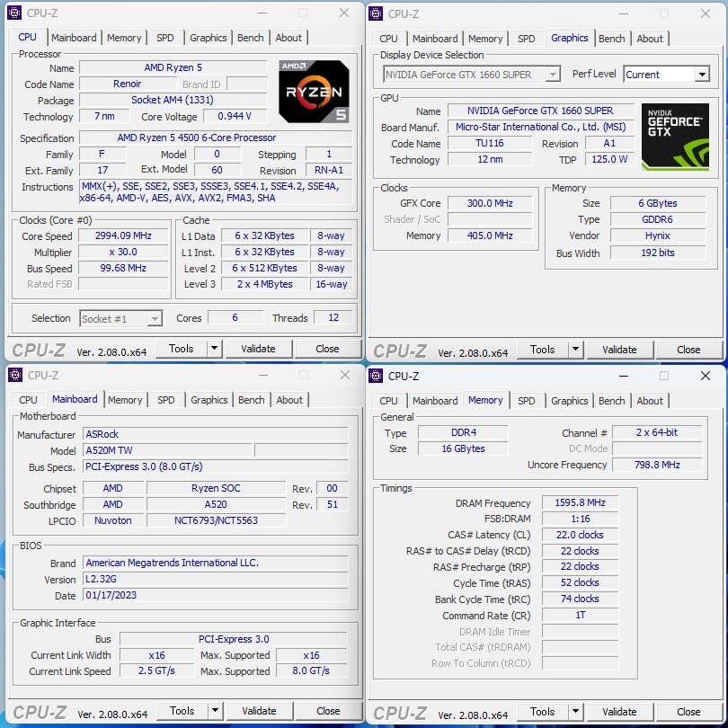Click the processor name field 'AMD Ryzen 5'
Screen dimensions: 728x728
coord(173,67)
